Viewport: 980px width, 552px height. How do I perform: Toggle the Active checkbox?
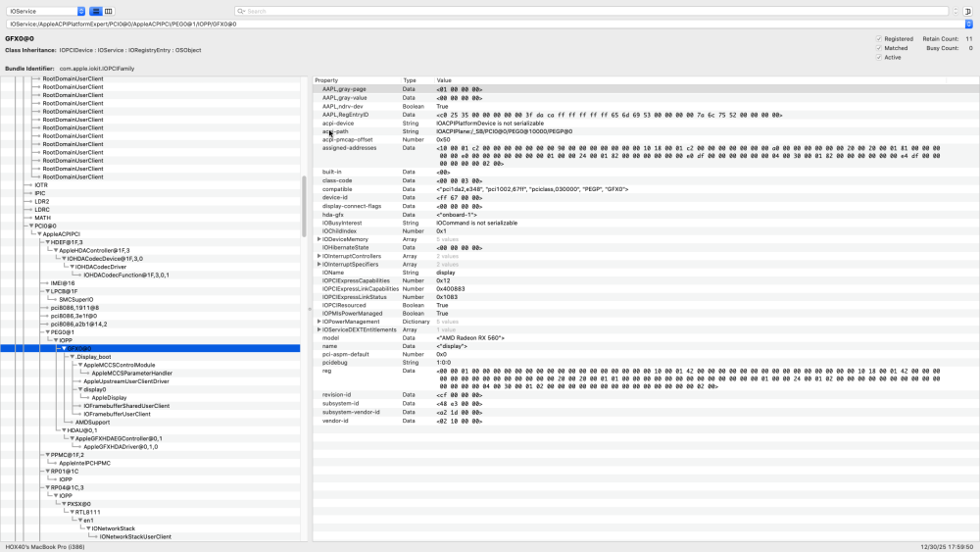tap(879, 58)
